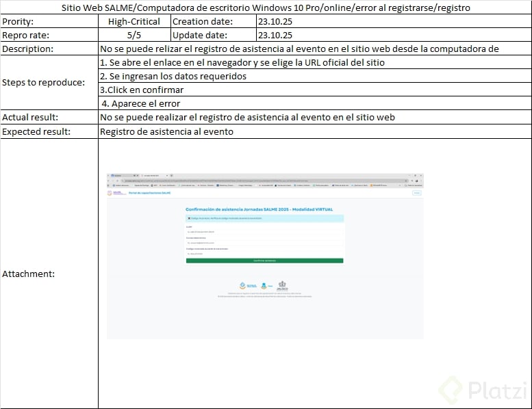Image resolution: width=532 pixels, height=409 pixels.
Task: Select the bug title row starting "Sitio Web SALME"
Action: point(266,8)
